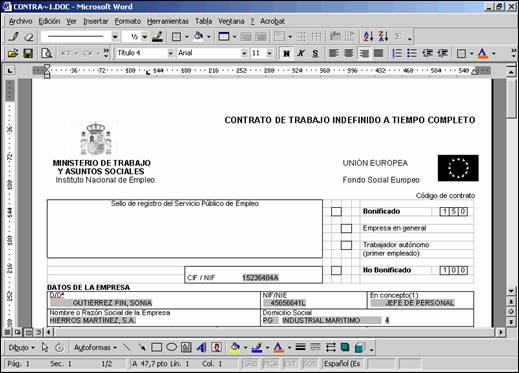Check the Bonificado checkbox
The height and width of the screenshot is (373, 519).
[336, 212]
